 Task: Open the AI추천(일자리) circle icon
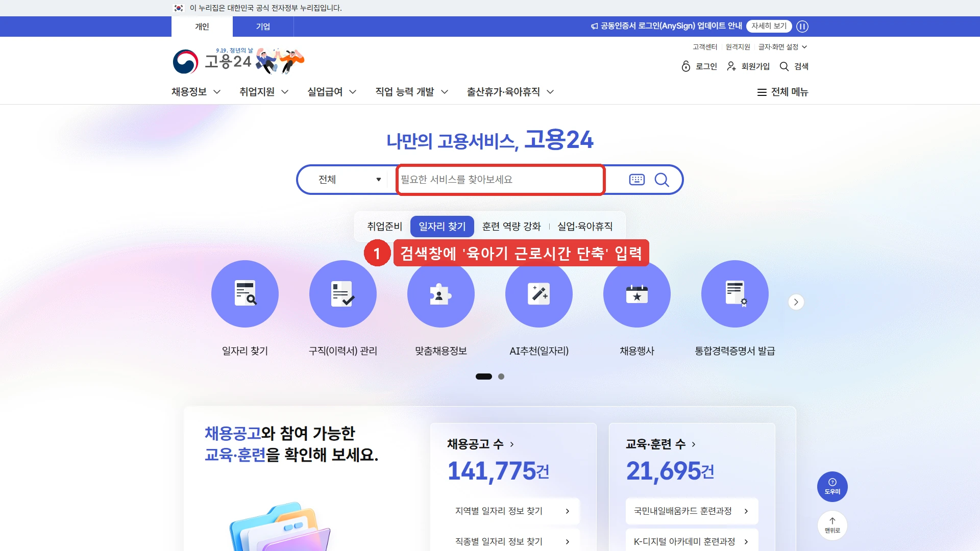tap(539, 294)
